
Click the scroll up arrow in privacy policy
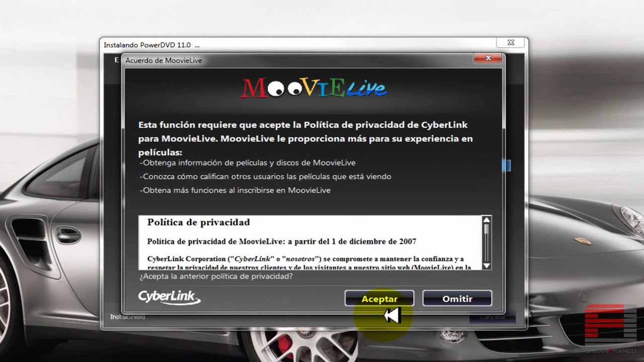487,220
